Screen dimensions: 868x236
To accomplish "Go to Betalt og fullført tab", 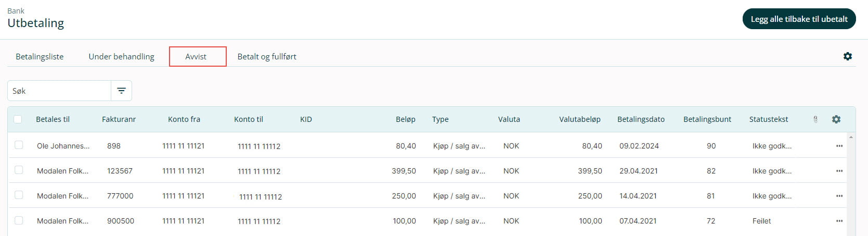I will coord(267,57).
